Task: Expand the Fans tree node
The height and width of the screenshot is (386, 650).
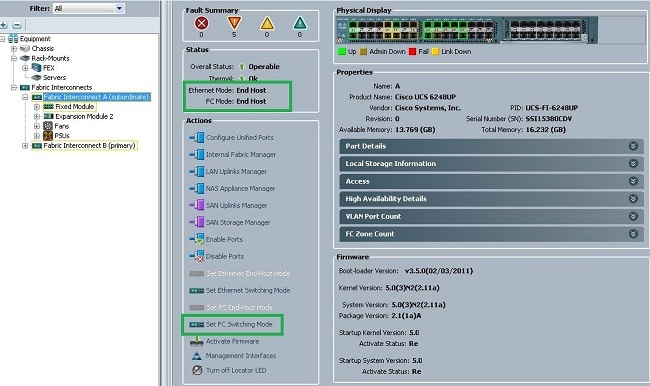Action: coord(37,126)
